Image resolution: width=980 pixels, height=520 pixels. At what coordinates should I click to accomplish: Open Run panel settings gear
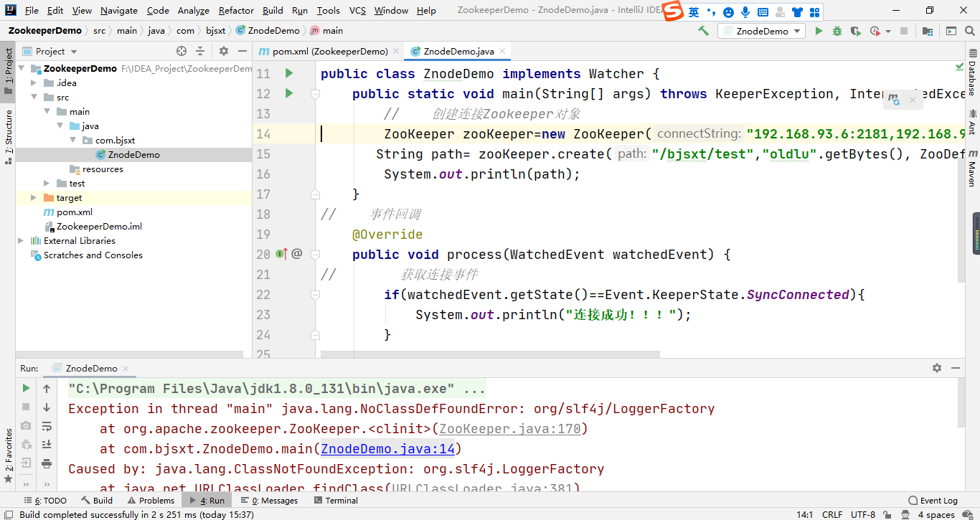pyautogui.click(x=936, y=368)
